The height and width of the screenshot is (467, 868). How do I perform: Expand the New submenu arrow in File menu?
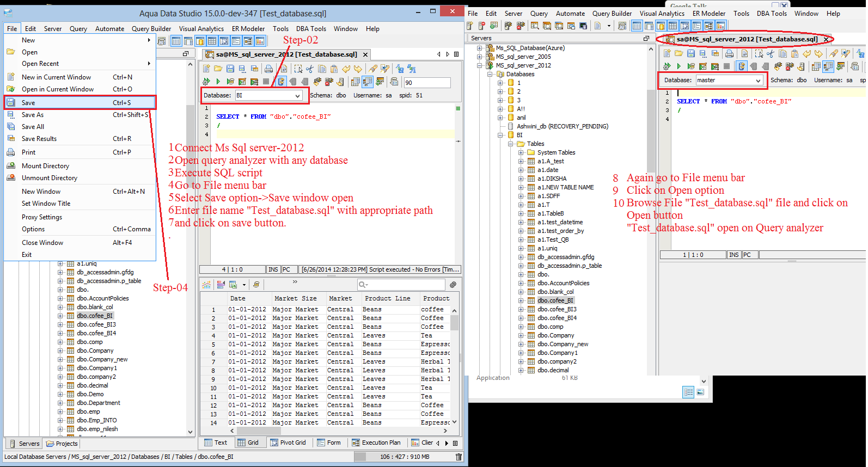pos(149,40)
